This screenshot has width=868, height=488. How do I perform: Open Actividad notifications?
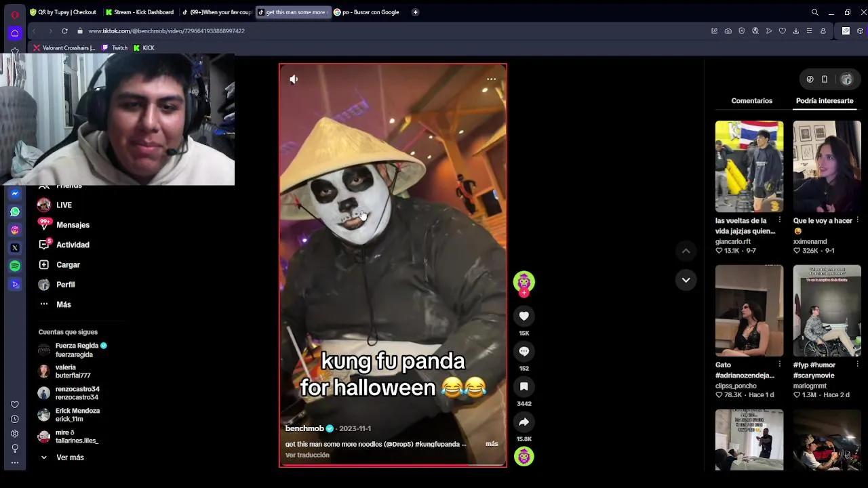[x=64, y=245]
